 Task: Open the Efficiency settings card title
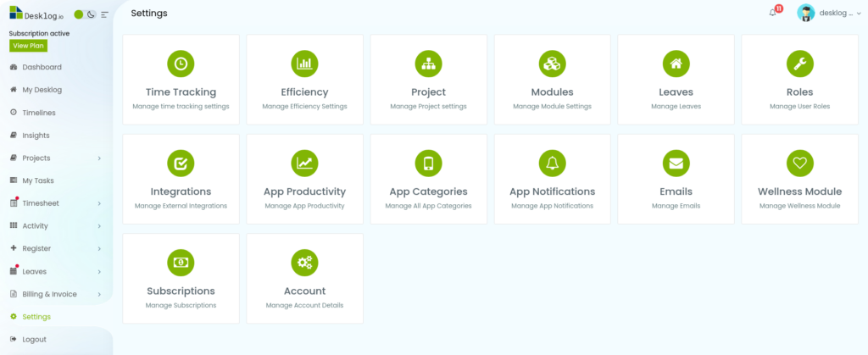click(304, 92)
